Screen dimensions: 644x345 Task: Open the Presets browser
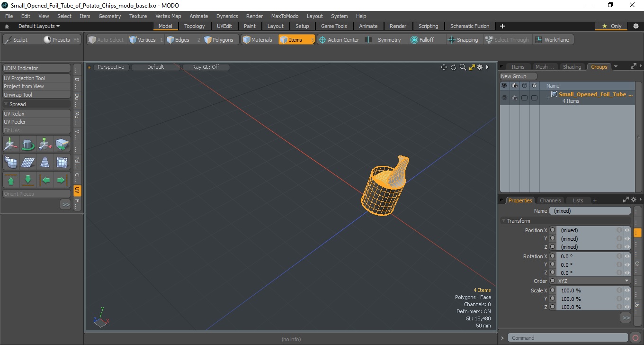[x=62, y=40]
